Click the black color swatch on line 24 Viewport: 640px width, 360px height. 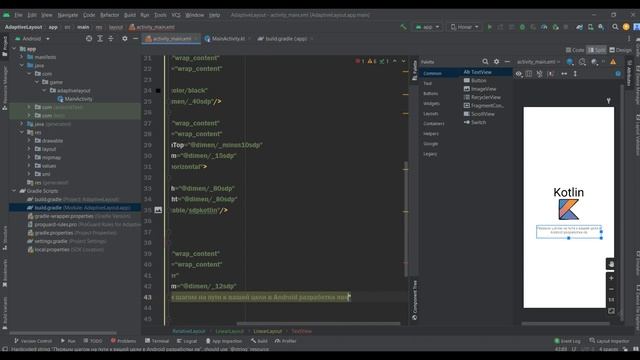pos(158,91)
